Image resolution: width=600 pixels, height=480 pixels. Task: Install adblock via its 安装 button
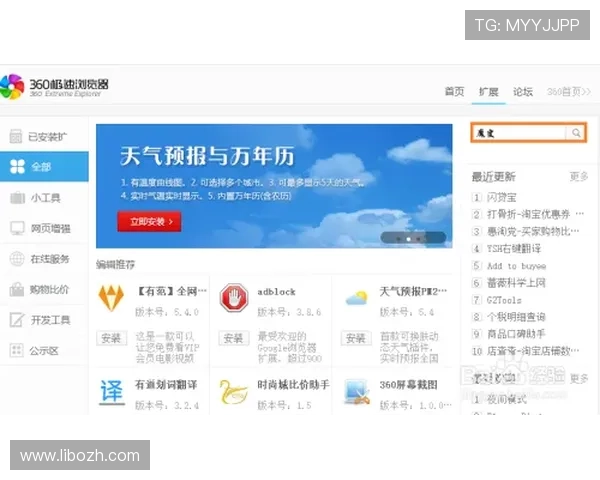pos(233,338)
